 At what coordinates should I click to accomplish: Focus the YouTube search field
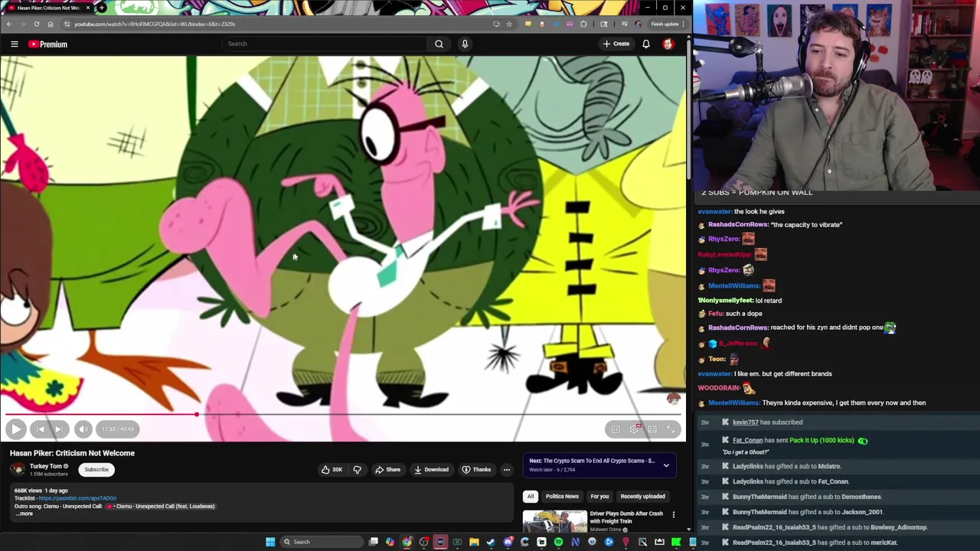[x=324, y=44]
